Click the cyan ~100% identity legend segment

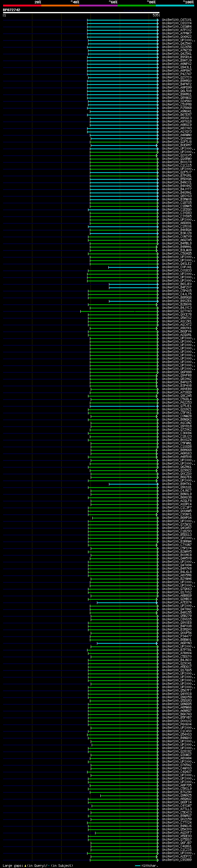[x=175, y=6]
